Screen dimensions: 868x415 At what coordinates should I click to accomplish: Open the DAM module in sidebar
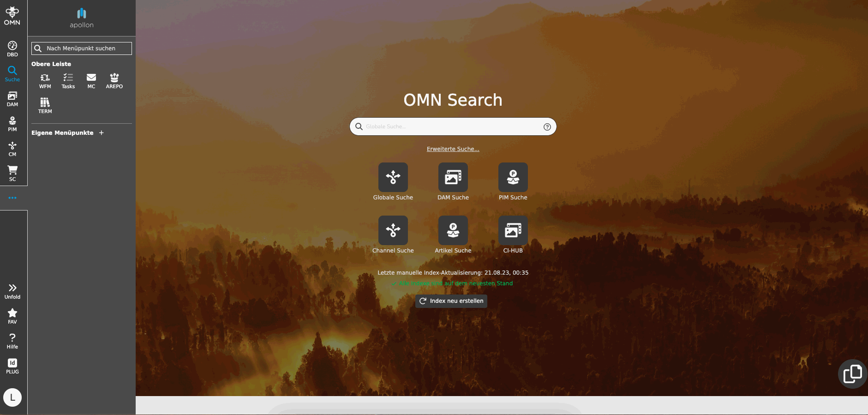point(12,98)
